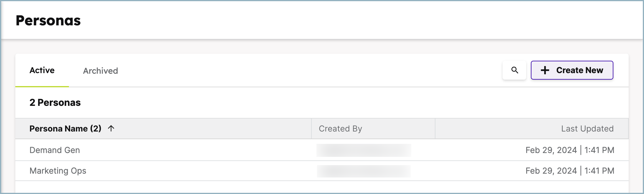
Task: Select the blurred creator for Demand Gen
Action: (x=364, y=150)
